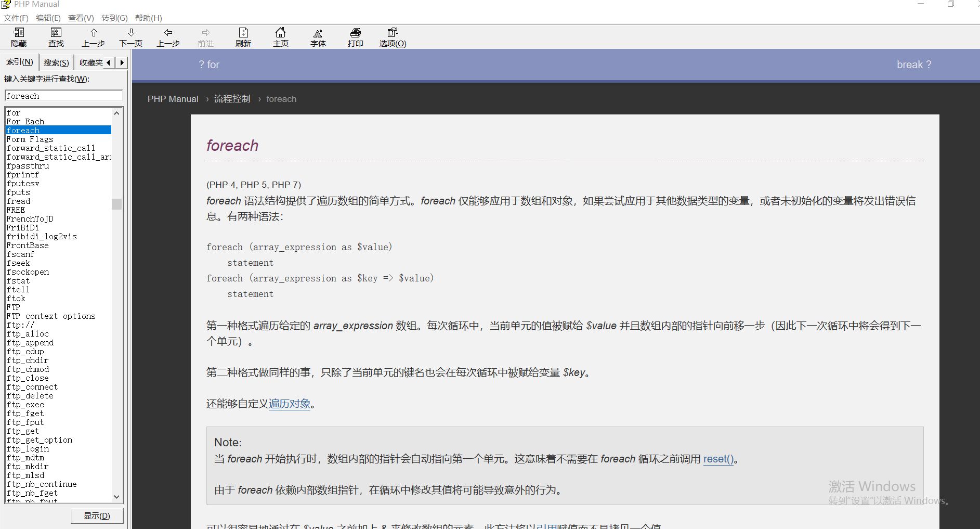Click the 流程控制 breadcrumb link

(232, 99)
